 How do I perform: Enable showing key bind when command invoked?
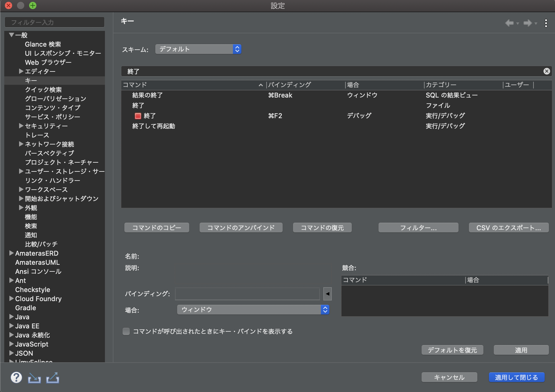[126, 331]
